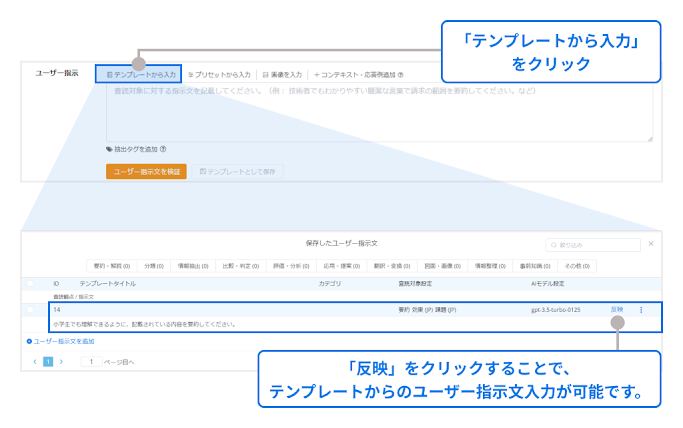The image size is (683, 428).
Task: Click the orange ユーザー指示文を検証 button
Action: tap(146, 171)
